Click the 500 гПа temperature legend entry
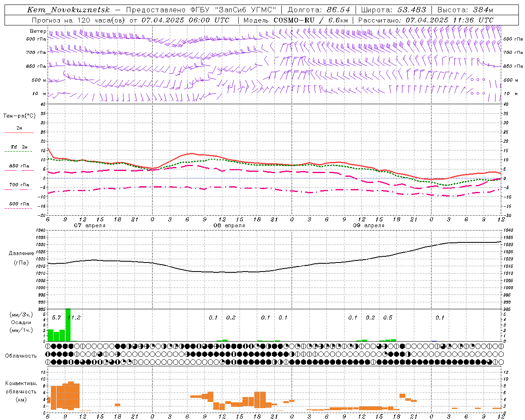The image size is (525, 420). click(x=19, y=204)
